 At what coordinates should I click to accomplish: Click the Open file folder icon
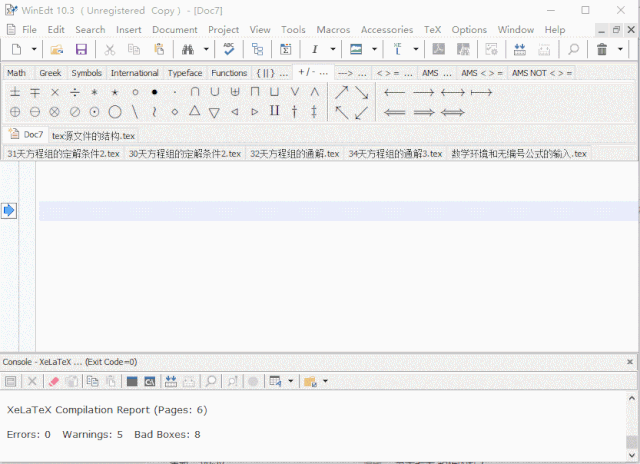57,49
